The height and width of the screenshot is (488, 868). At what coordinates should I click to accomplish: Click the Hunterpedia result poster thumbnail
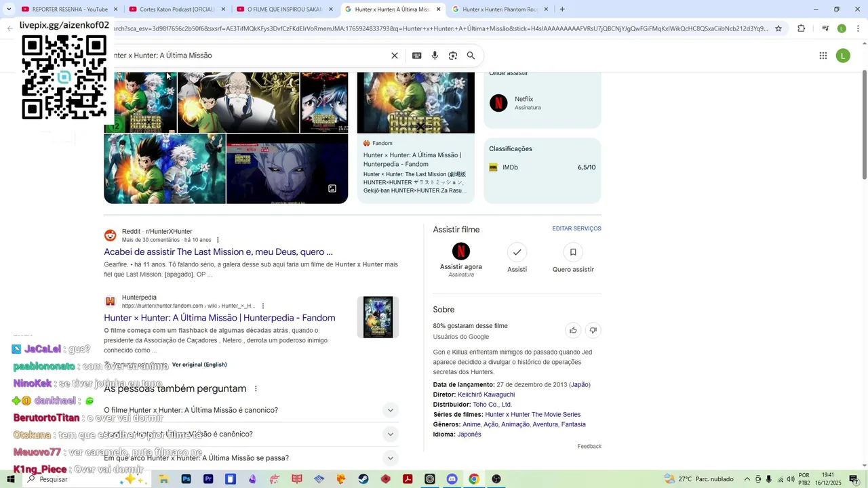coord(378,317)
